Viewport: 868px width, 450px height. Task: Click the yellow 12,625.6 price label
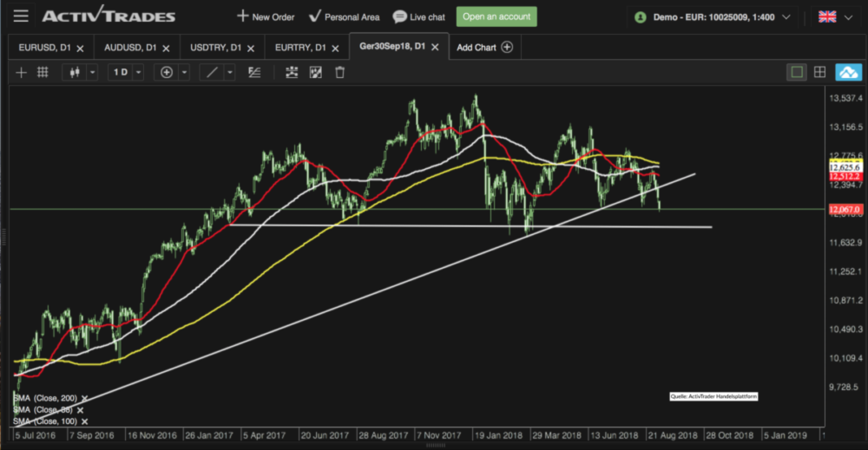click(x=845, y=167)
